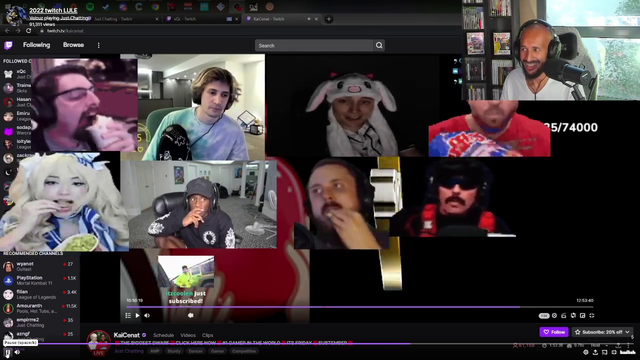Open the Browse page
The width and height of the screenshot is (640, 360).
coord(73,45)
